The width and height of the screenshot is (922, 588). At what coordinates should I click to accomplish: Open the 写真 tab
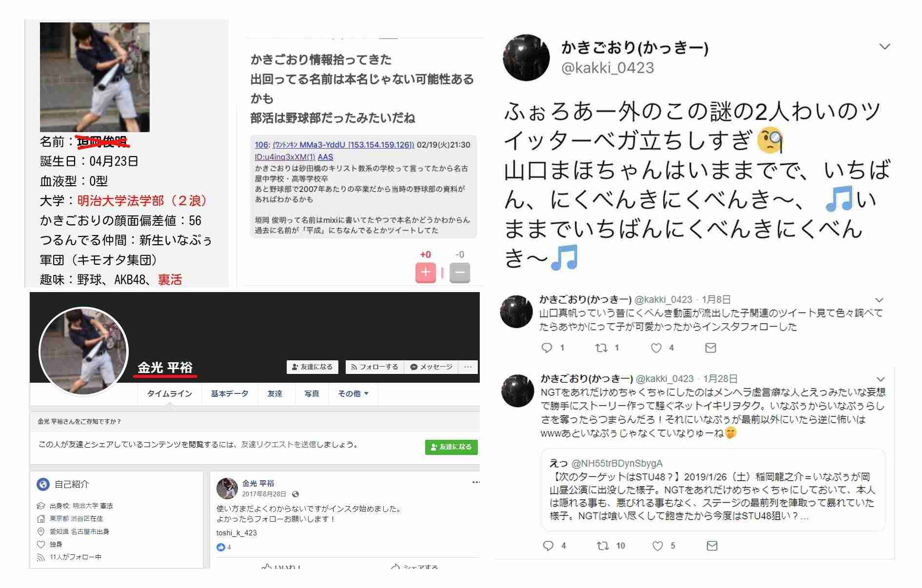[x=312, y=393]
